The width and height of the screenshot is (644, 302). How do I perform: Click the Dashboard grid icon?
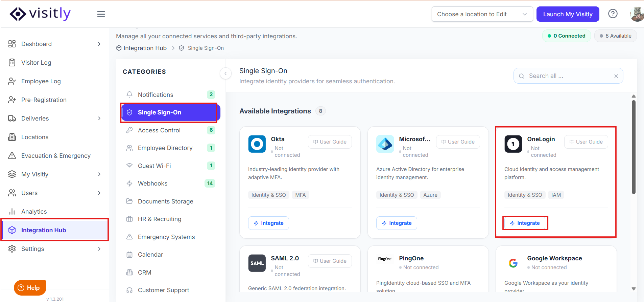coord(12,44)
